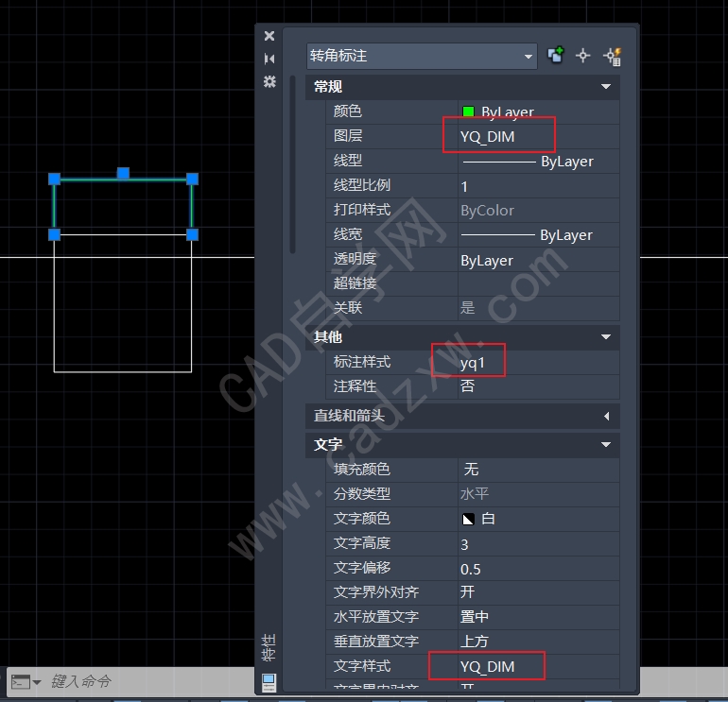The width and height of the screenshot is (728, 702).
Task: Click the 打印样式 ByColor value
Action: coord(539,211)
